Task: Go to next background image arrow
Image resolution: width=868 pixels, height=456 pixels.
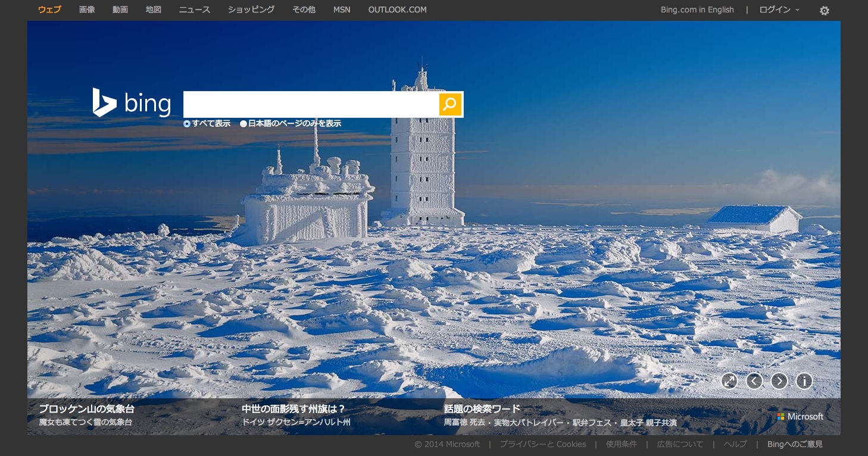Action: [x=779, y=381]
